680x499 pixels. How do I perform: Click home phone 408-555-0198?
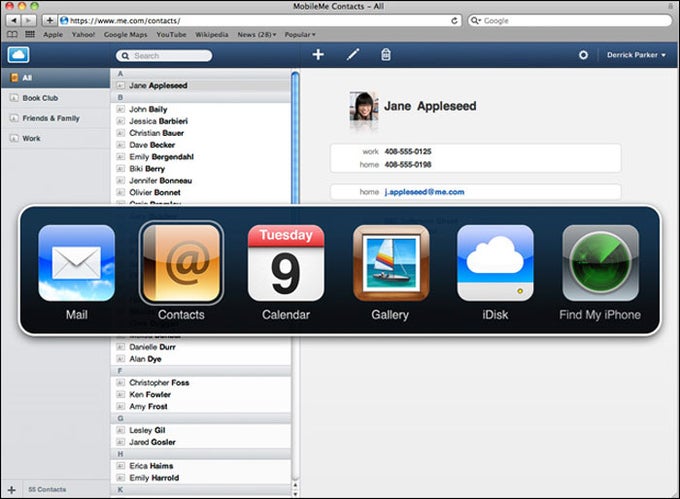click(x=408, y=164)
